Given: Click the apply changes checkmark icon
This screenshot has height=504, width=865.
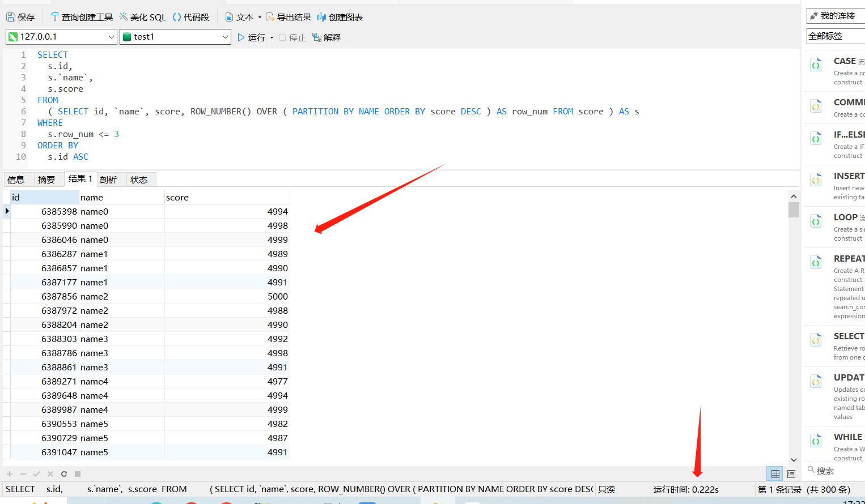Looking at the screenshot, I should point(36,474).
